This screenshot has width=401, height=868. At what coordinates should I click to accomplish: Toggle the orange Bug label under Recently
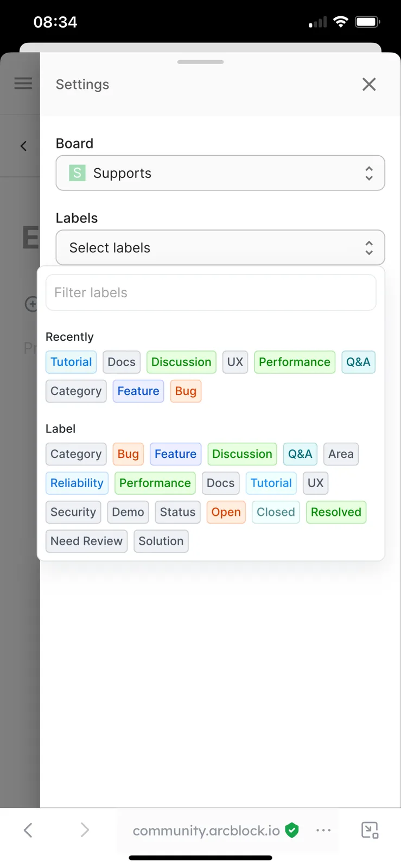click(186, 391)
